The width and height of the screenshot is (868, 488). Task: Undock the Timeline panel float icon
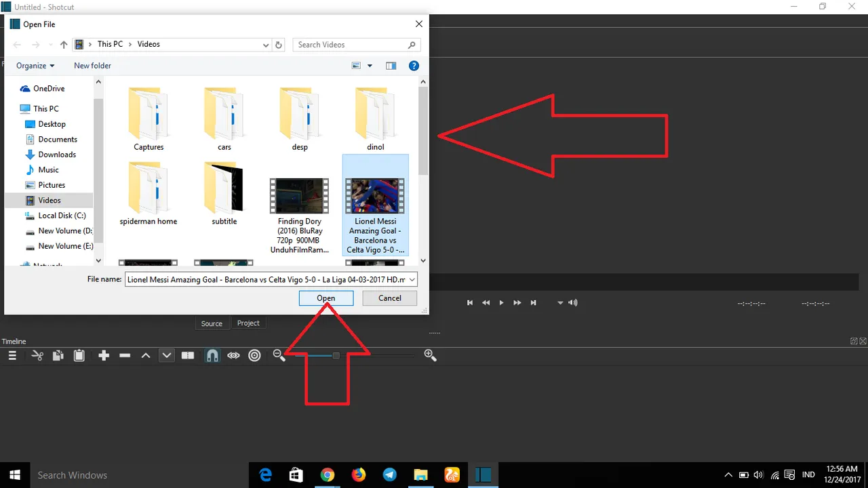(x=854, y=341)
